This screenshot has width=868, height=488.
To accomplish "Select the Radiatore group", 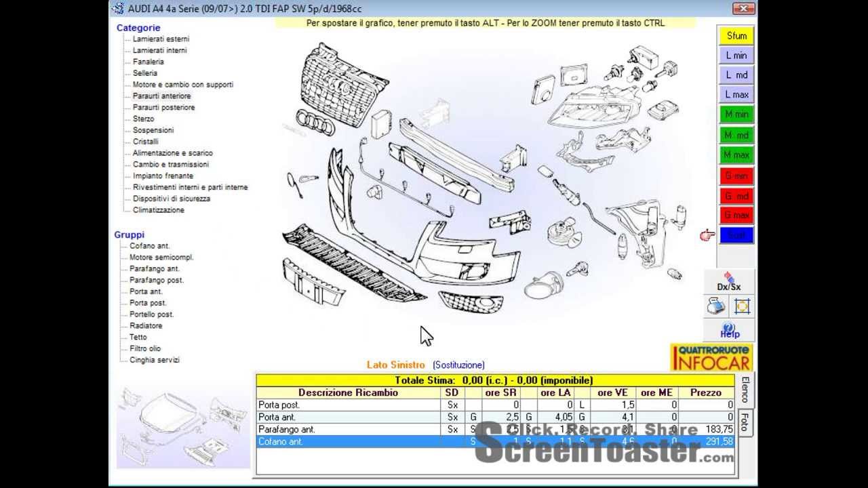I will 146,325.
